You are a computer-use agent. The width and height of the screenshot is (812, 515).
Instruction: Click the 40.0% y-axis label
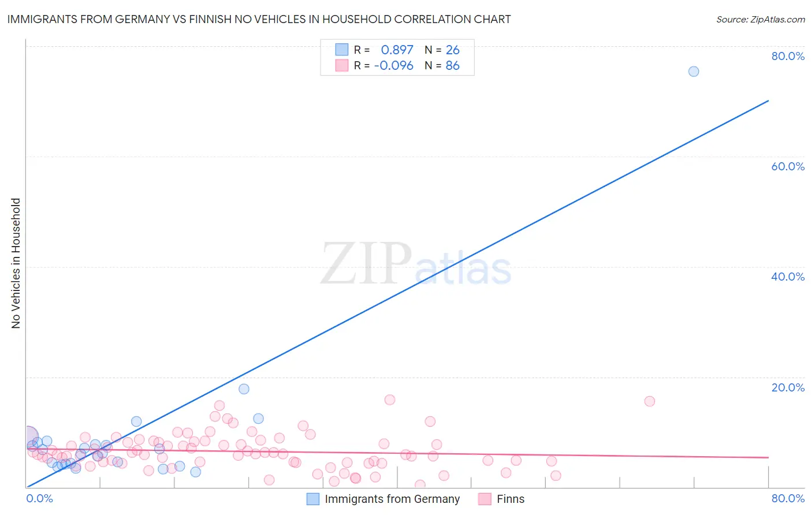click(x=788, y=277)
